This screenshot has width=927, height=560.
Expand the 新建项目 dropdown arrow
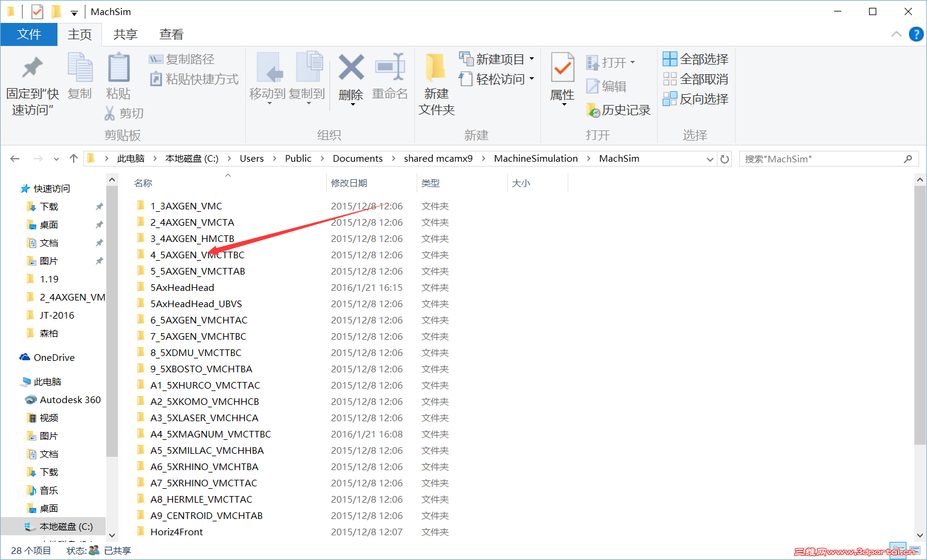point(530,59)
